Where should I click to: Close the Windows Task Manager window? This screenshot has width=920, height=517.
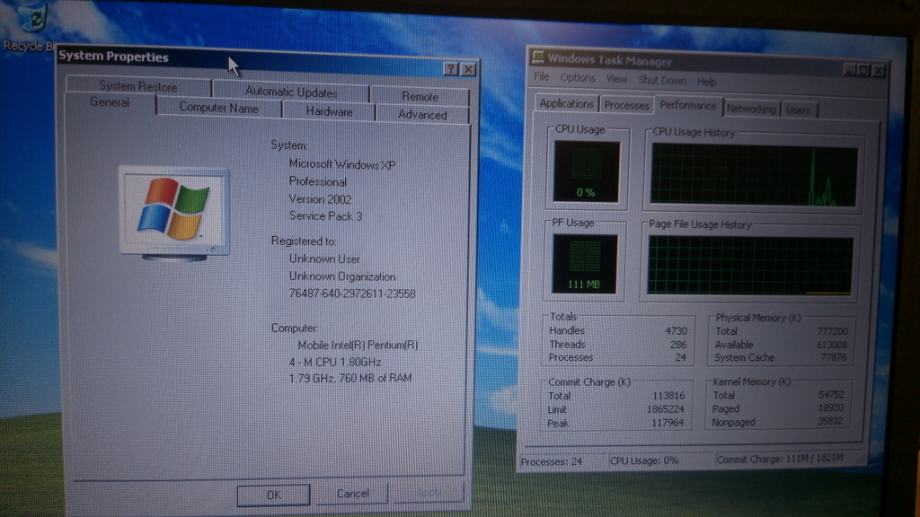point(878,71)
